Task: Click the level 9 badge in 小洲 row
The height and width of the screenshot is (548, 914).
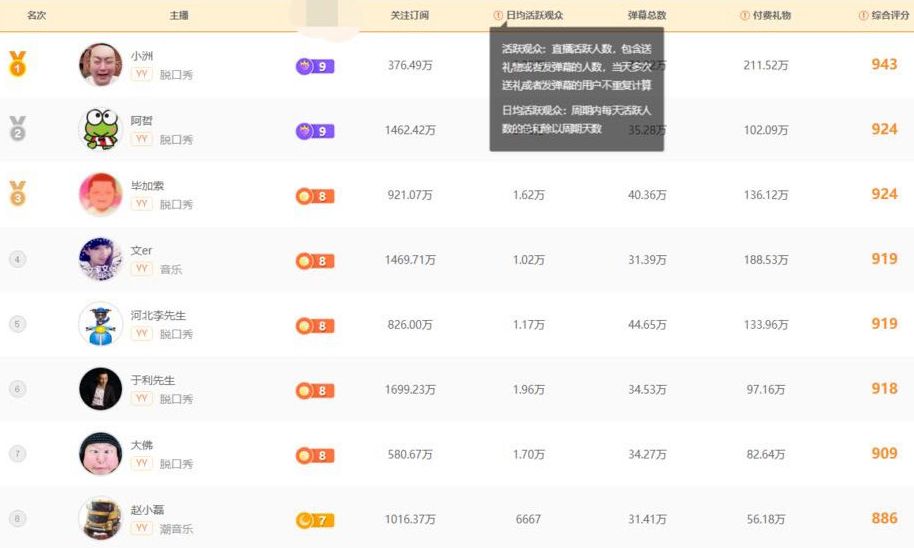Action: pos(315,66)
